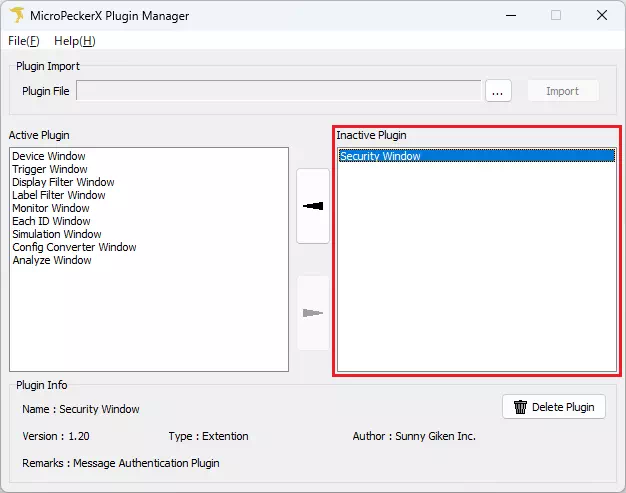Click the Delete Plugin button
The image size is (626, 493).
pyautogui.click(x=554, y=407)
